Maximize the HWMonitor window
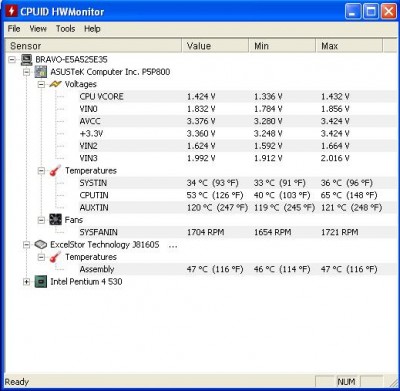This screenshot has width=400, height=391. (x=371, y=12)
